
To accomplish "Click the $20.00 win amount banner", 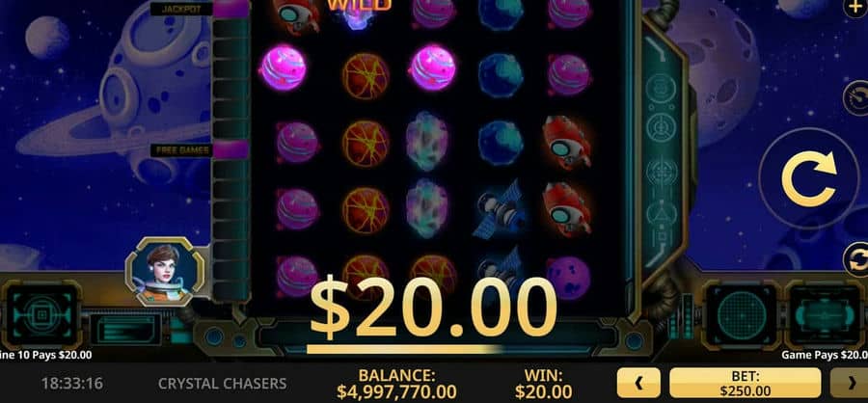I will tap(433, 309).
